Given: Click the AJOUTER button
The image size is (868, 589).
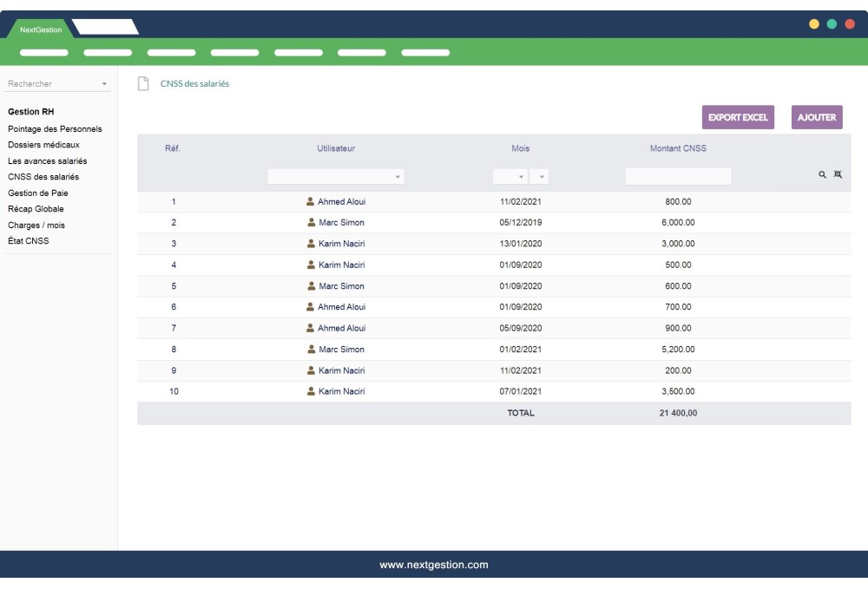Looking at the screenshot, I should tap(816, 116).
